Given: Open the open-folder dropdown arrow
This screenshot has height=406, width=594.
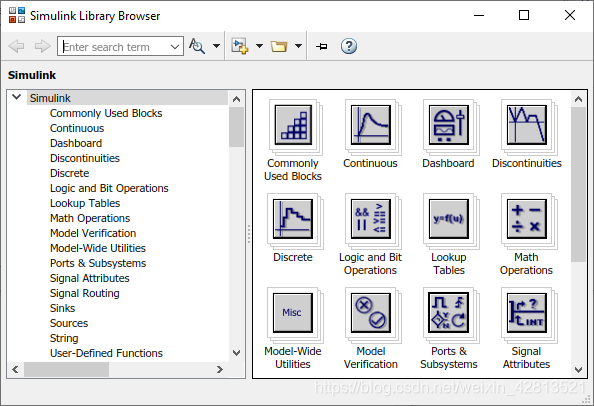Looking at the screenshot, I should (x=299, y=46).
